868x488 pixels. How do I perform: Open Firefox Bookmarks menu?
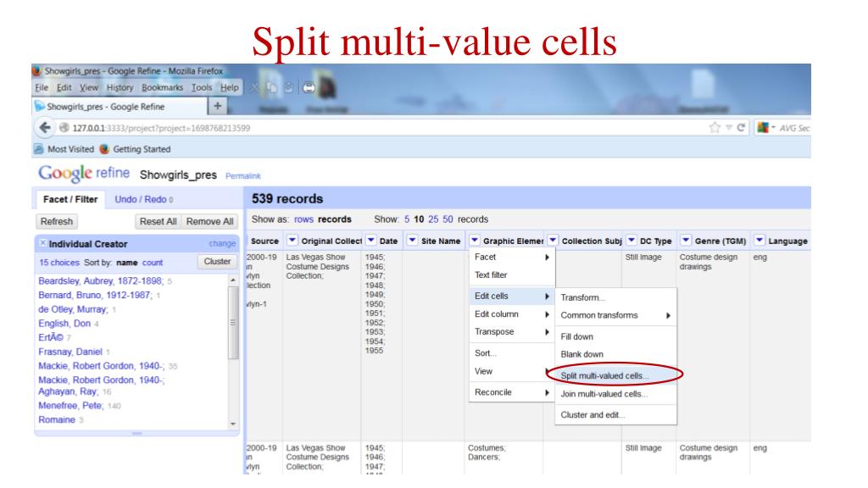162,87
